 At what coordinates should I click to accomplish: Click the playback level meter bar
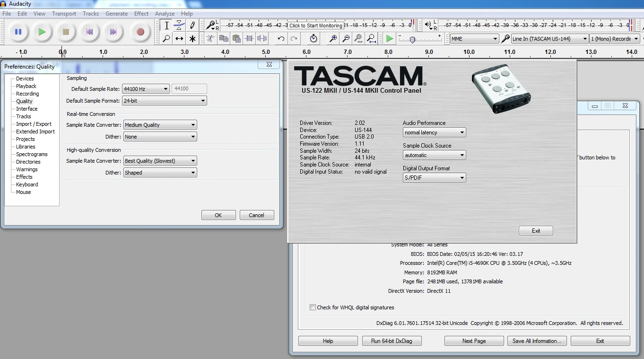click(536, 25)
